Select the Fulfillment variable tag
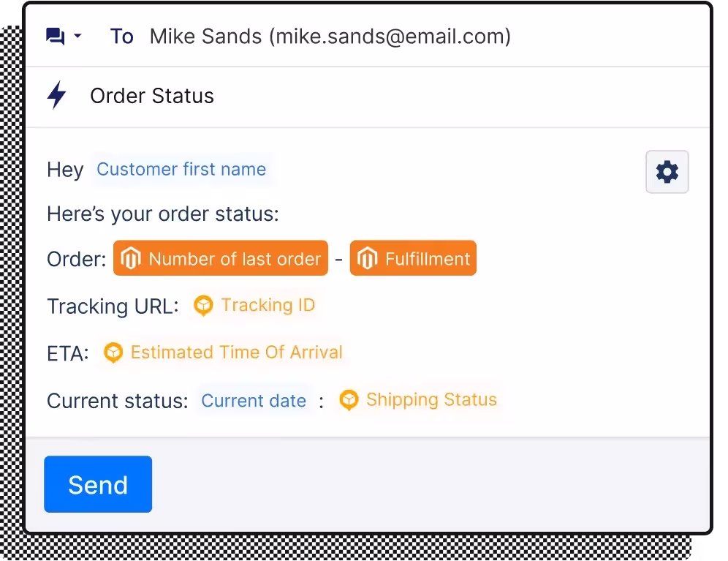 (413, 258)
